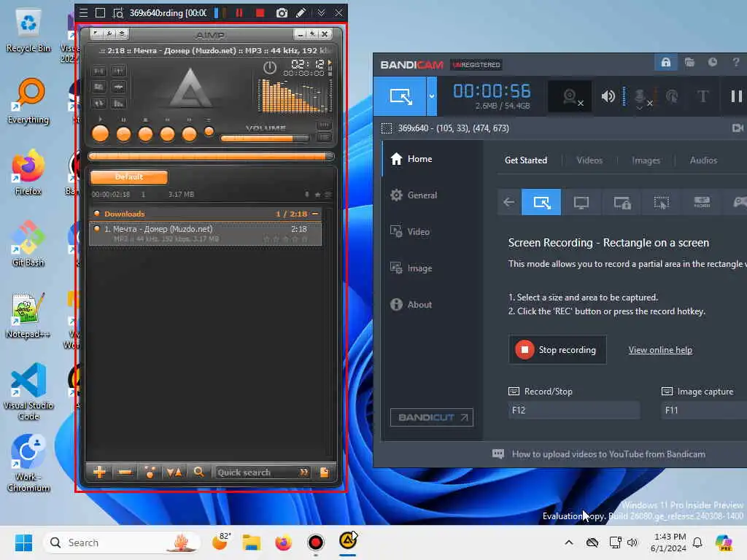Click AIMP next track orange button
The image size is (747, 560).
pos(189,134)
